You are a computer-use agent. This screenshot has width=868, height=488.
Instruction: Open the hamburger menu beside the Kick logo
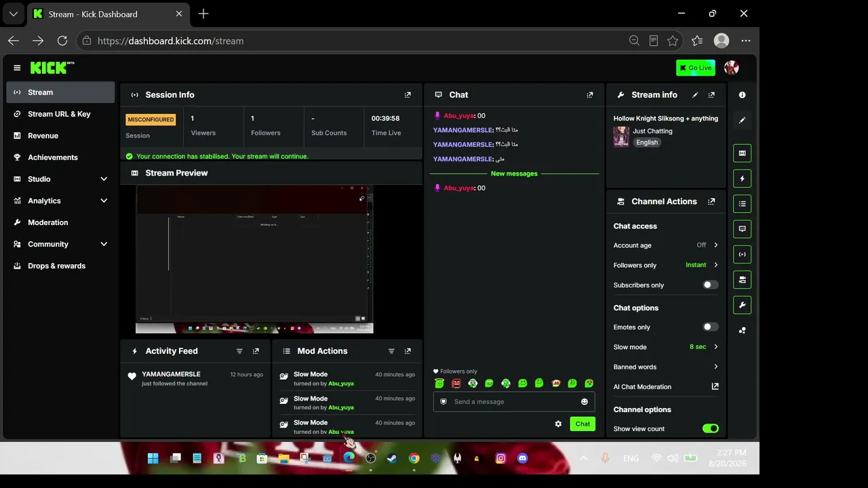[17, 68]
